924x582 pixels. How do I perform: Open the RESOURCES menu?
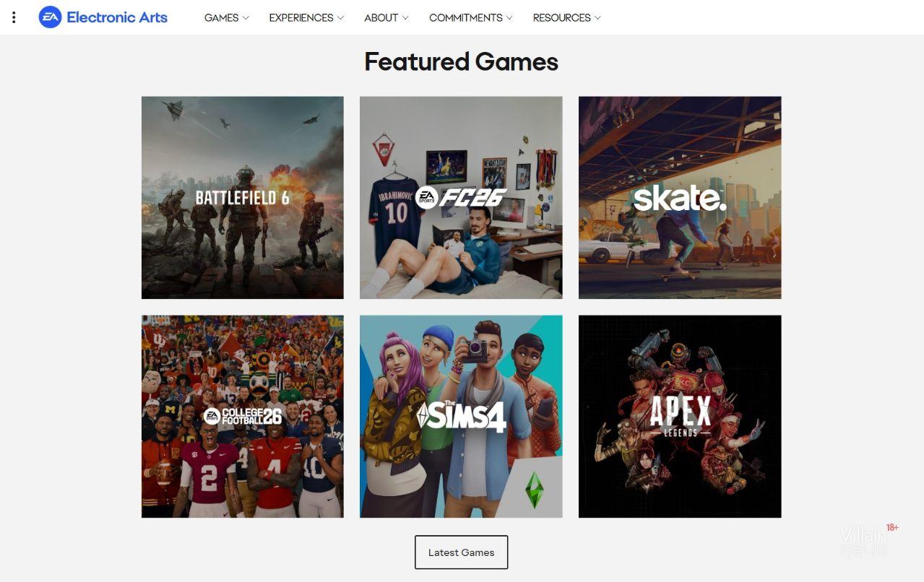point(567,17)
